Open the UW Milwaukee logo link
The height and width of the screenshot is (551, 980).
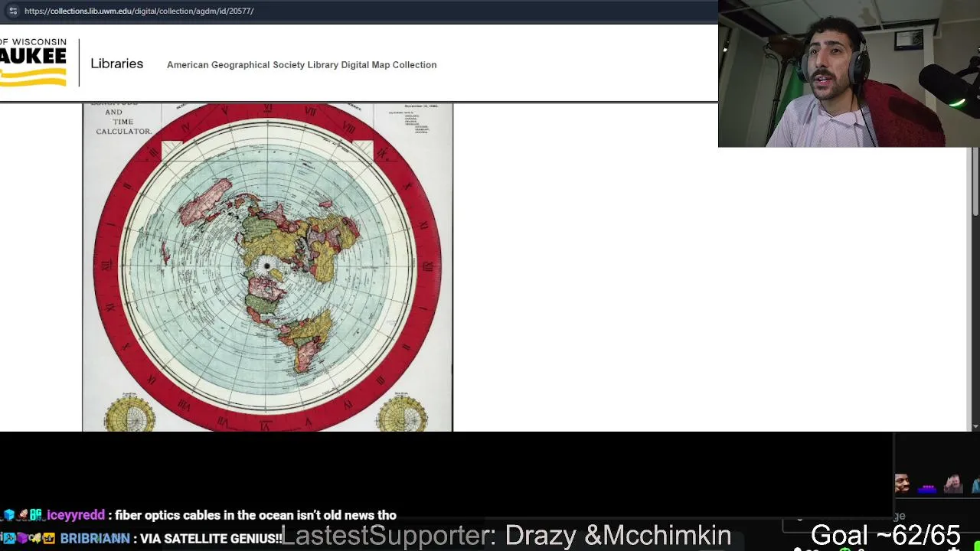tap(34, 63)
